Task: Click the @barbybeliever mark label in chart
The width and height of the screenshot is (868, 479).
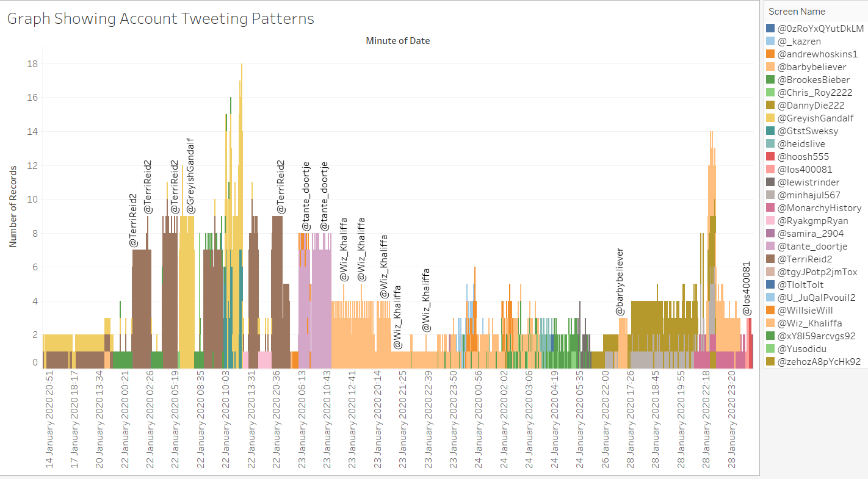Action: click(x=620, y=282)
